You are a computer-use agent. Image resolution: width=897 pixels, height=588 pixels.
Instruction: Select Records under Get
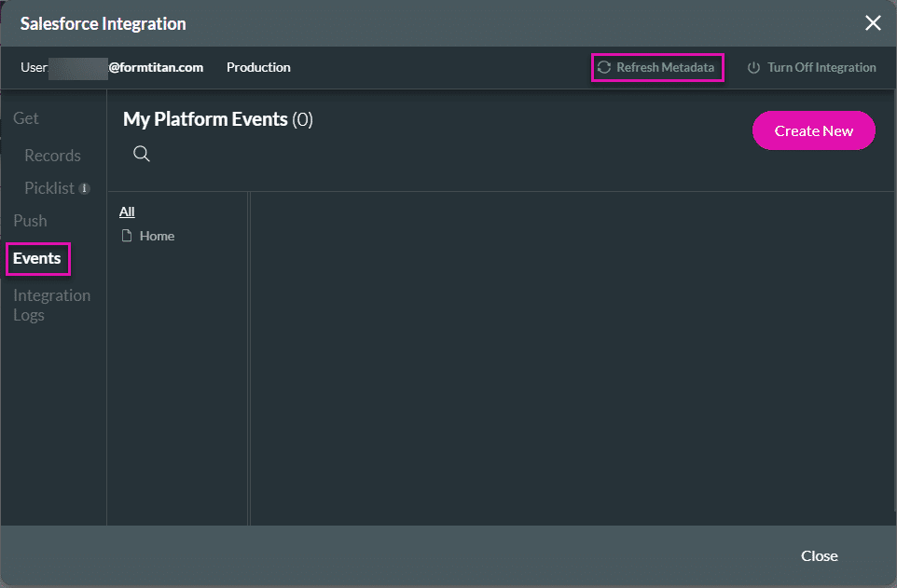52,155
